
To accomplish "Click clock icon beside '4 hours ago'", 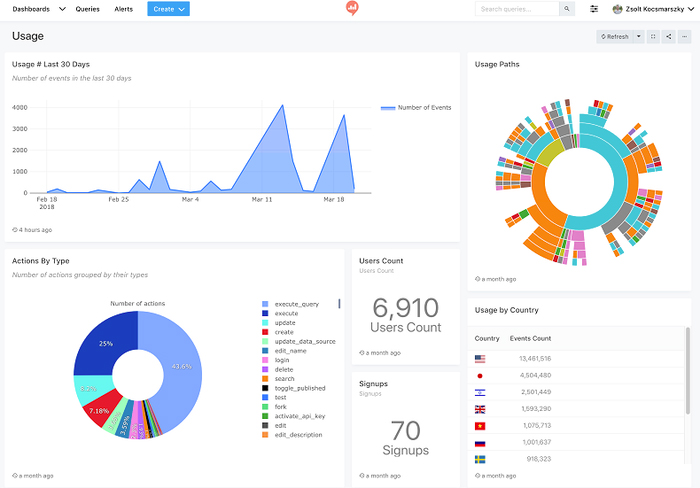I will pyautogui.click(x=15, y=229).
